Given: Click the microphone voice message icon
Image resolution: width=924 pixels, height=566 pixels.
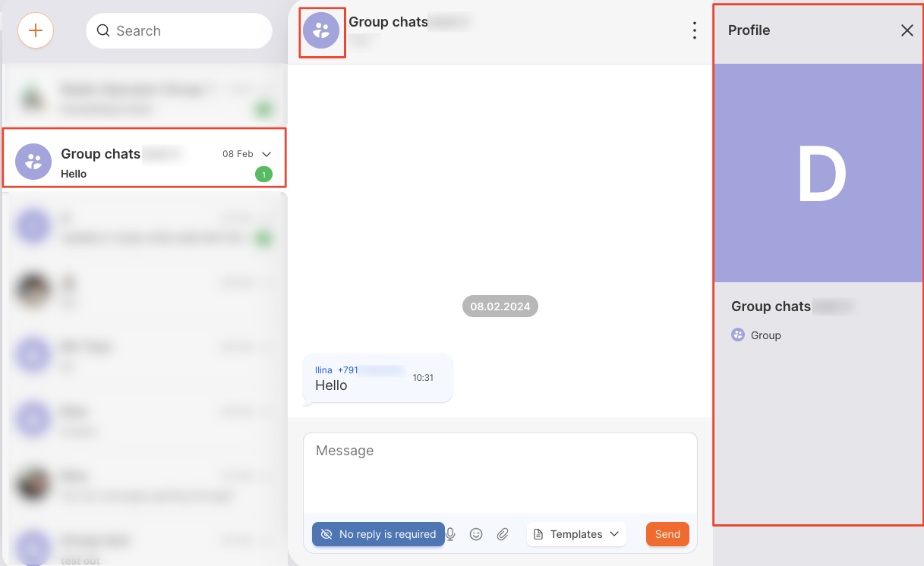Looking at the screenshot, I should (x=450, y=534).
